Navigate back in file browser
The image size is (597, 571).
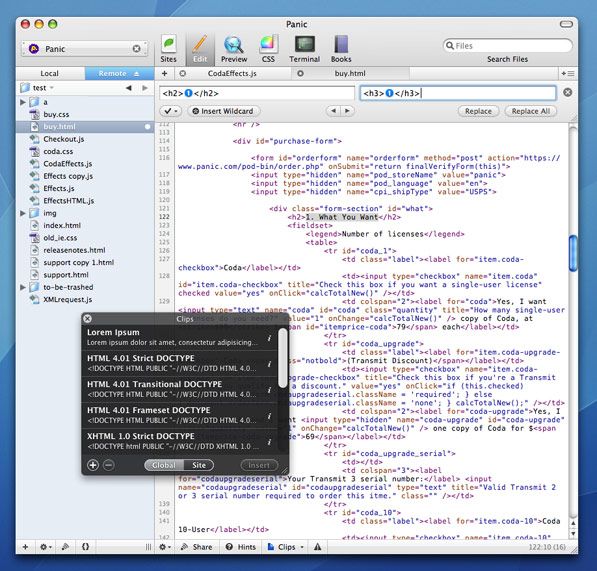[x=129, y=88]
